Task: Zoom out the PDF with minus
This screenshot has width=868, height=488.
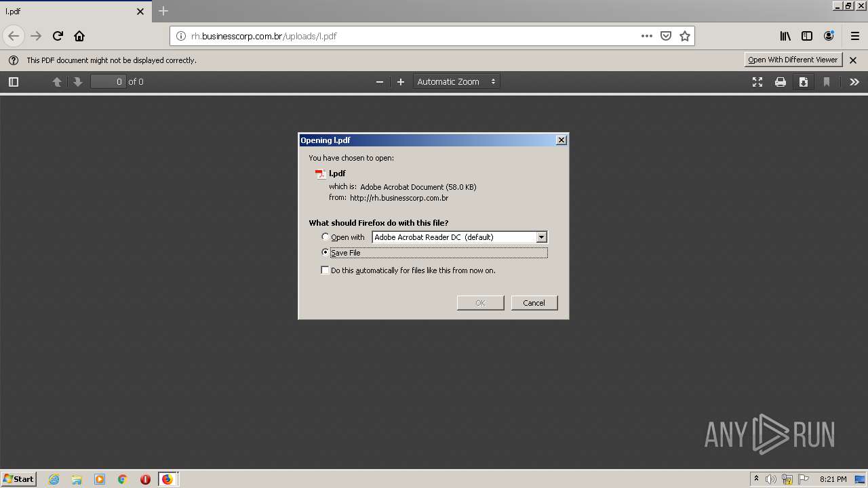Action: [x=380, y=82]
